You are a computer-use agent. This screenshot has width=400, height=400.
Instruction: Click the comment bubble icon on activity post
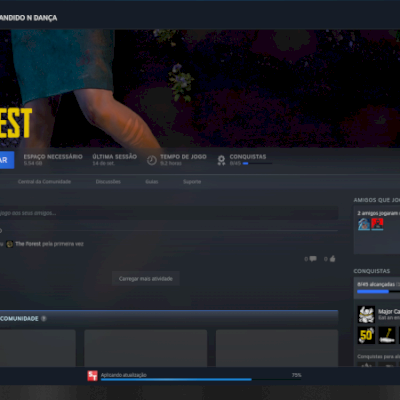coord(313,259)
